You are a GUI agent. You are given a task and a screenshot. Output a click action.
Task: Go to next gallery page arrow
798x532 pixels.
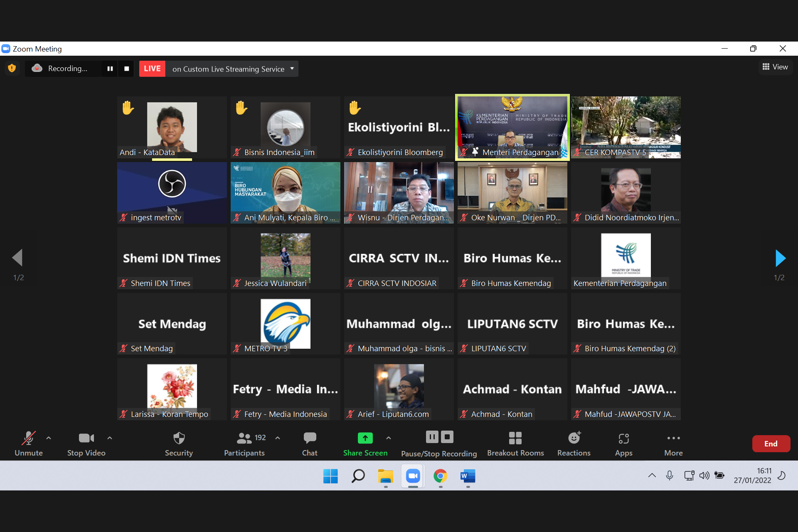[780, 258]
